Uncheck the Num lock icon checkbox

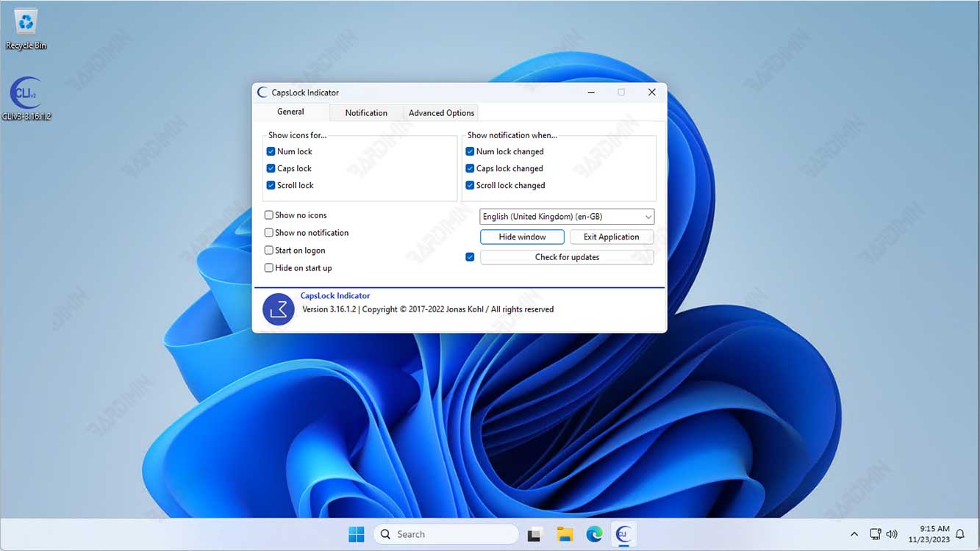click(x=271, y=151)
